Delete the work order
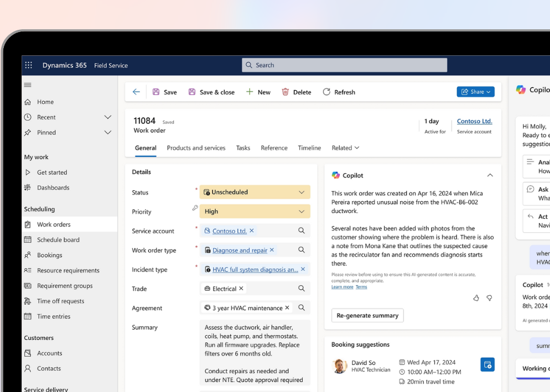The width and height of the screenshot is (550, 392). [x=297, y=92]
